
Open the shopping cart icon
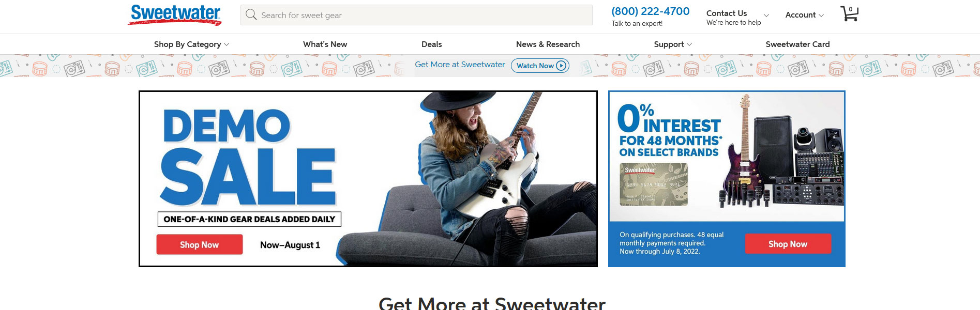point(849,14)
